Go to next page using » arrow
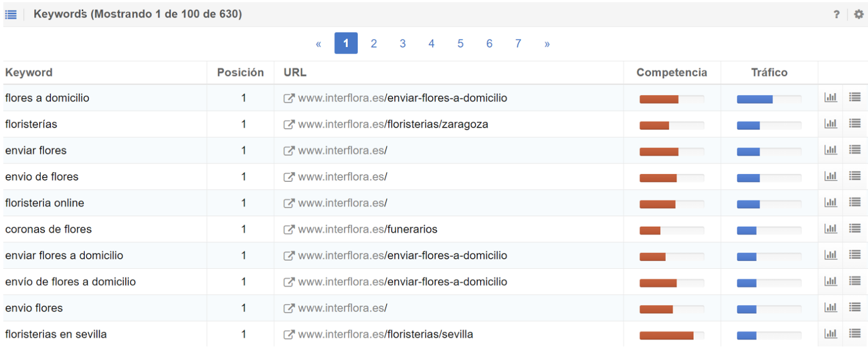 tap(547, 43)
